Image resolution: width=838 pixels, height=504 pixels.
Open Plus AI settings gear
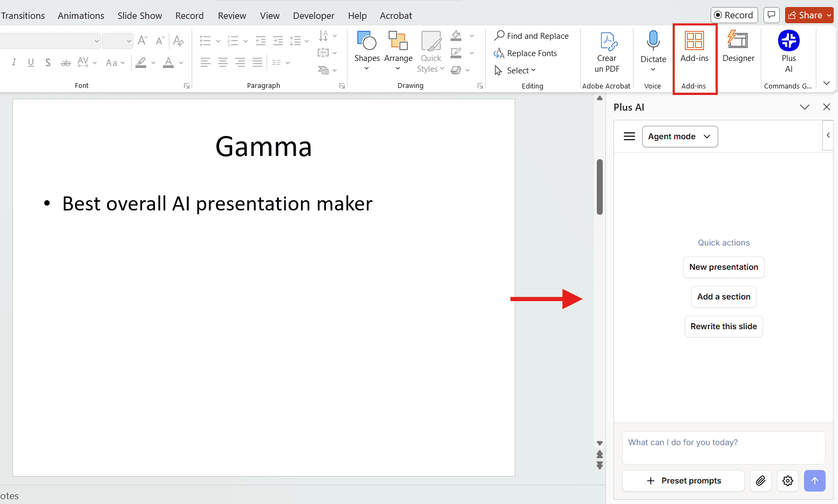(788, 481)
